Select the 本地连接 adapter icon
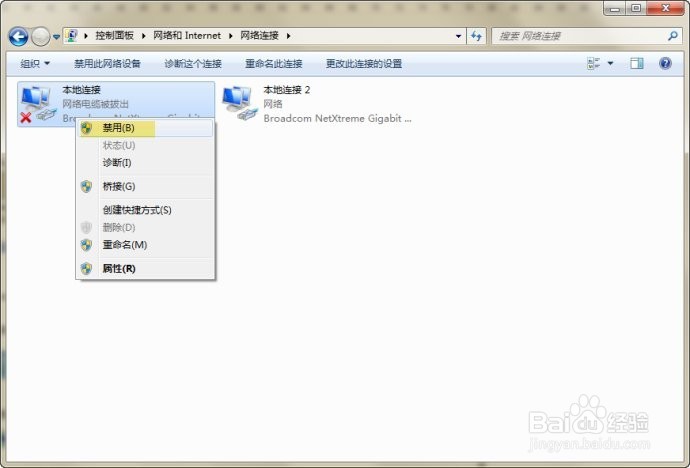This screenshot has height=468, width=690. pyautogui.click(x=39, y=104)
